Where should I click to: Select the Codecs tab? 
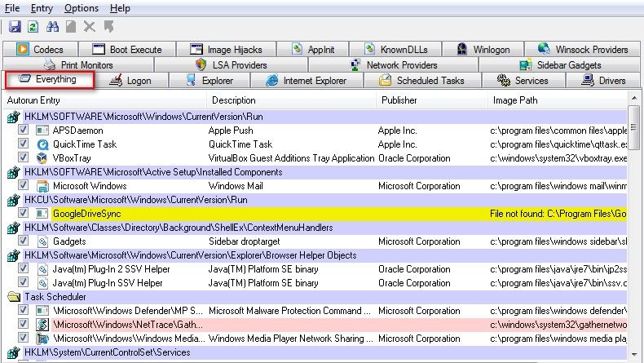pyautogui.click(x=40, y=49)
